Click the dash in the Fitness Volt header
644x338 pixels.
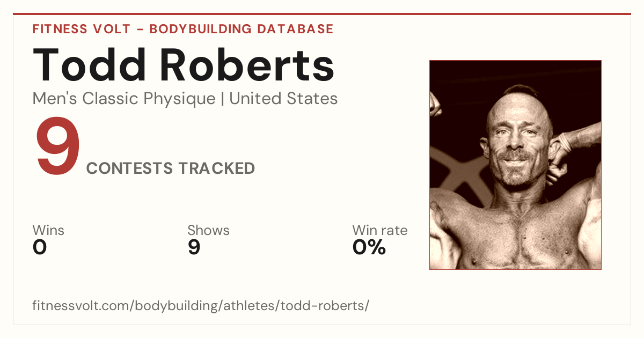click(x=140, y=30)
